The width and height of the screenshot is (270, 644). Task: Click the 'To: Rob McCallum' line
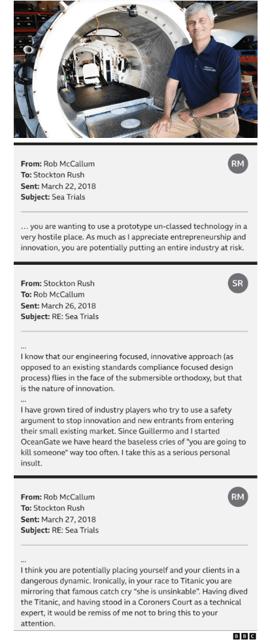click(x=52, y=294)
